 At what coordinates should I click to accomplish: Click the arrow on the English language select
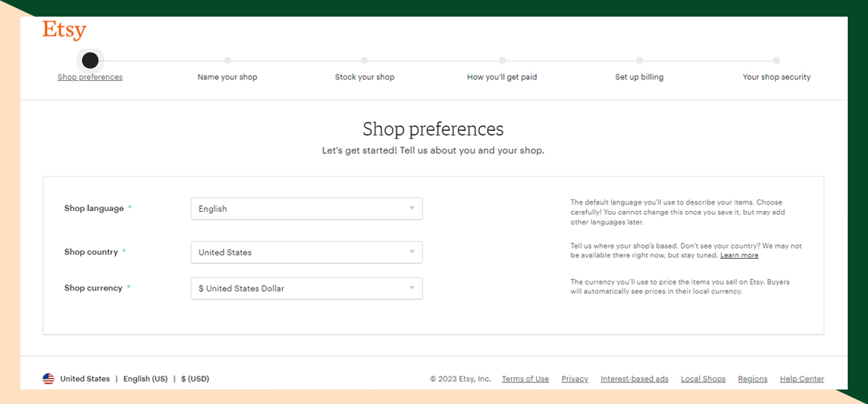pos(412,209)
